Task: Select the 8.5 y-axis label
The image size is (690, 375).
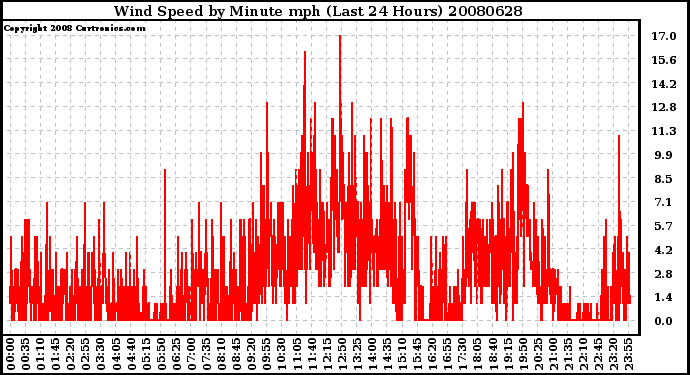Action: (x=664, y=179)
